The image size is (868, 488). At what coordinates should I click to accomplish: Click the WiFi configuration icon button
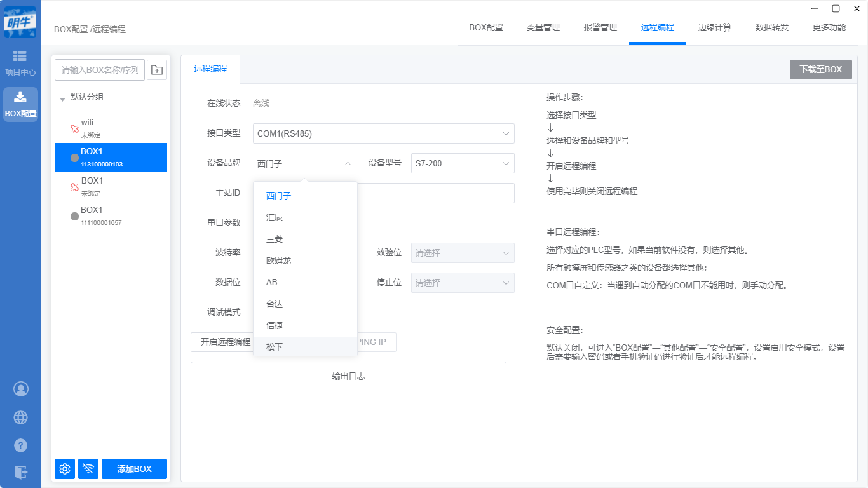[88, 469]
